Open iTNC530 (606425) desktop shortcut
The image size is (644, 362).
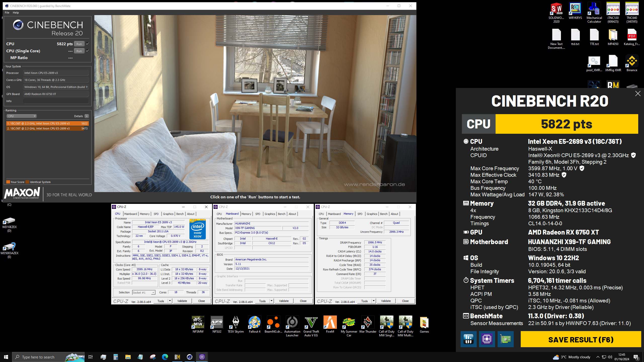pyautogui.click(x=613, y=13)
